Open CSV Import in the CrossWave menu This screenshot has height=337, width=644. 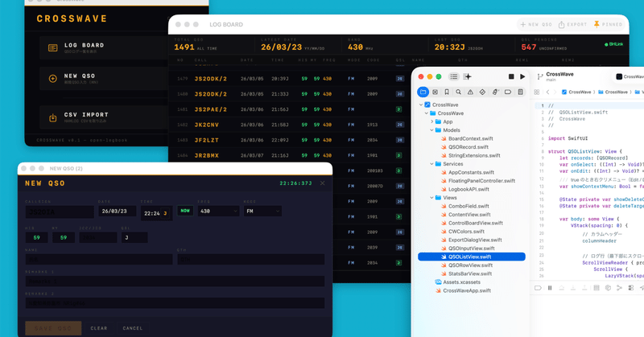point(104,117)
